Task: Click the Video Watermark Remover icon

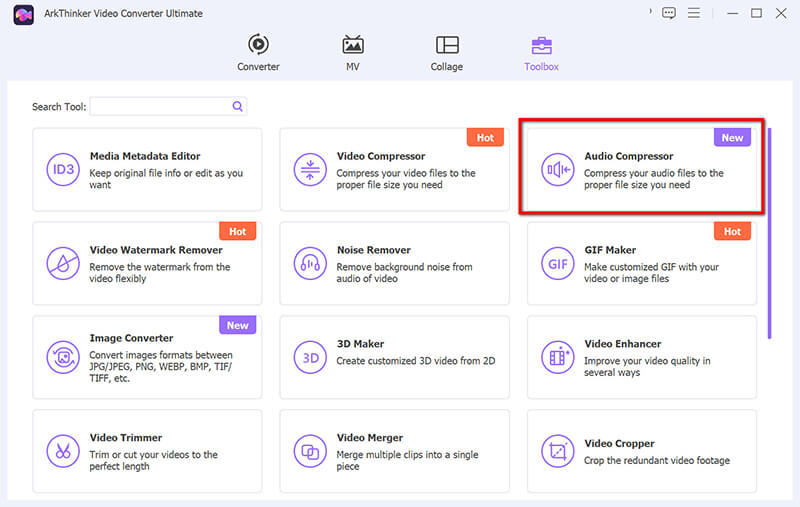Action: (x=63, y=263)
